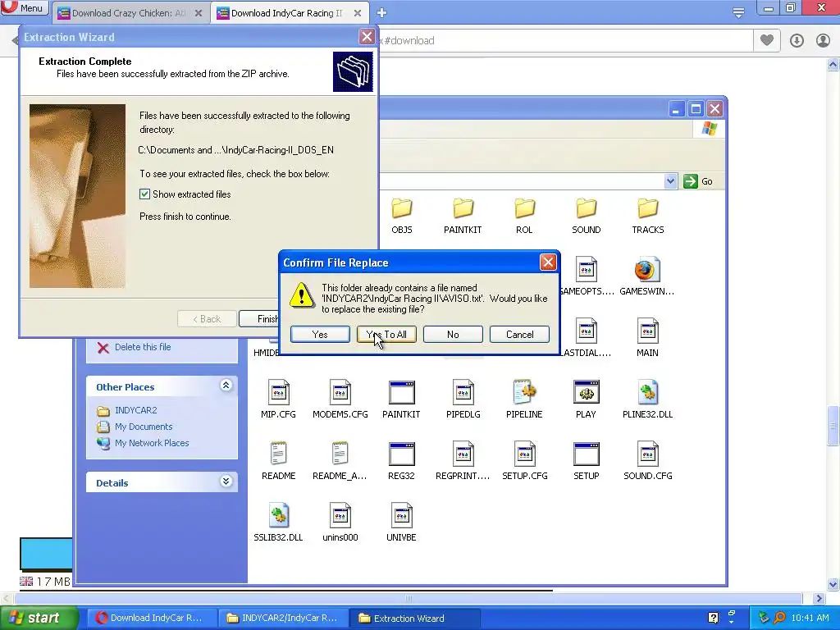Screen dimensions: 840x630
Task: Click No in Confirm File Replace
Action: point(453,335)
